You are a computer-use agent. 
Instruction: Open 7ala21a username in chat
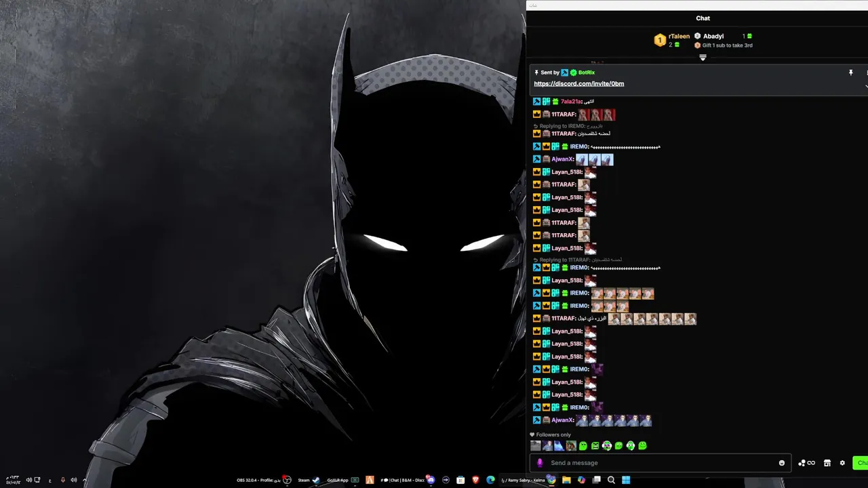[x=571, y=102]
